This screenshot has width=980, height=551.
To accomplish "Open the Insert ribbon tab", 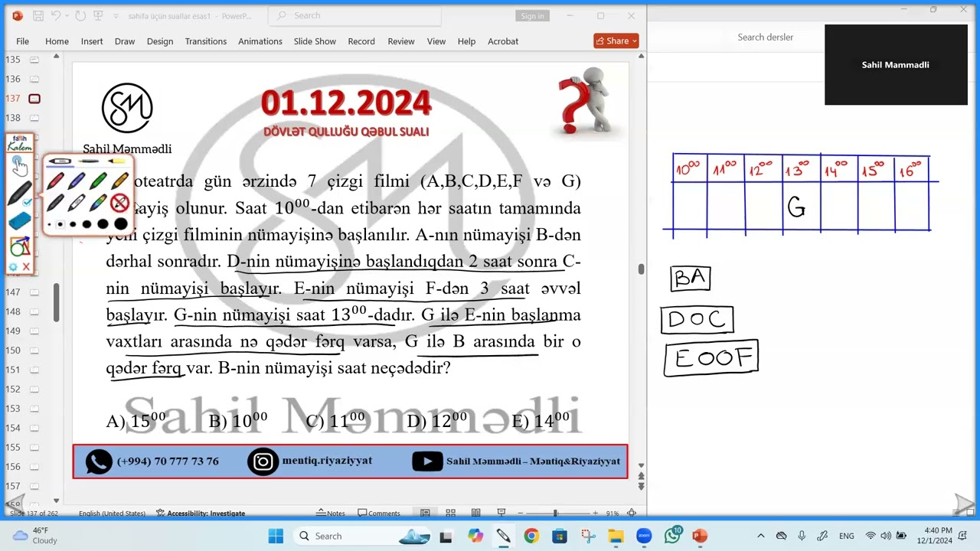I will coord(92,41).
